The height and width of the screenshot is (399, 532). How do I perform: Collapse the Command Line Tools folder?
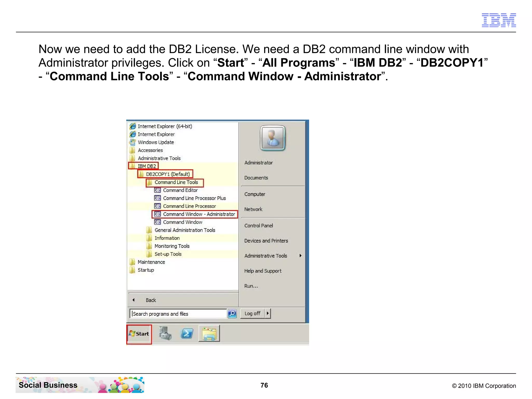175,182
